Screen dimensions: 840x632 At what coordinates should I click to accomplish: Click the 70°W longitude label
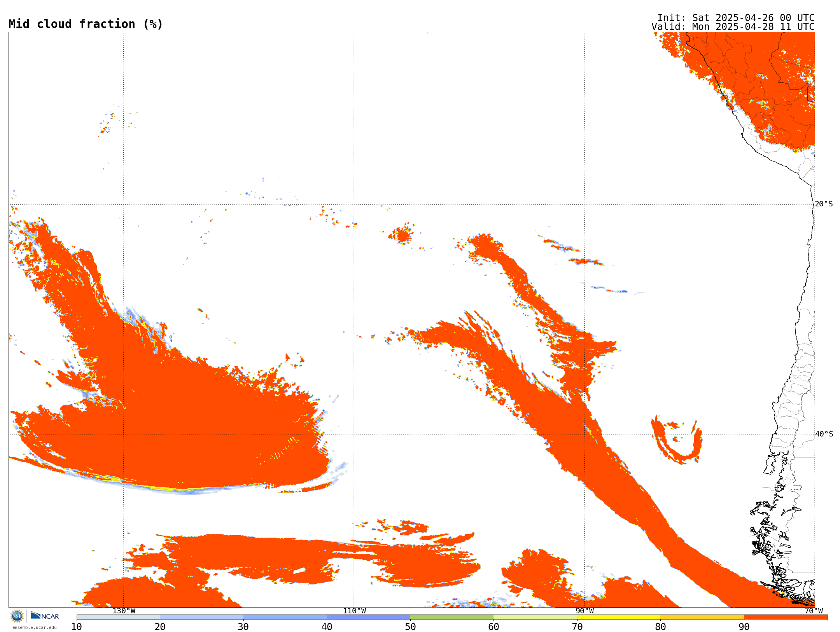click(814, 611)
